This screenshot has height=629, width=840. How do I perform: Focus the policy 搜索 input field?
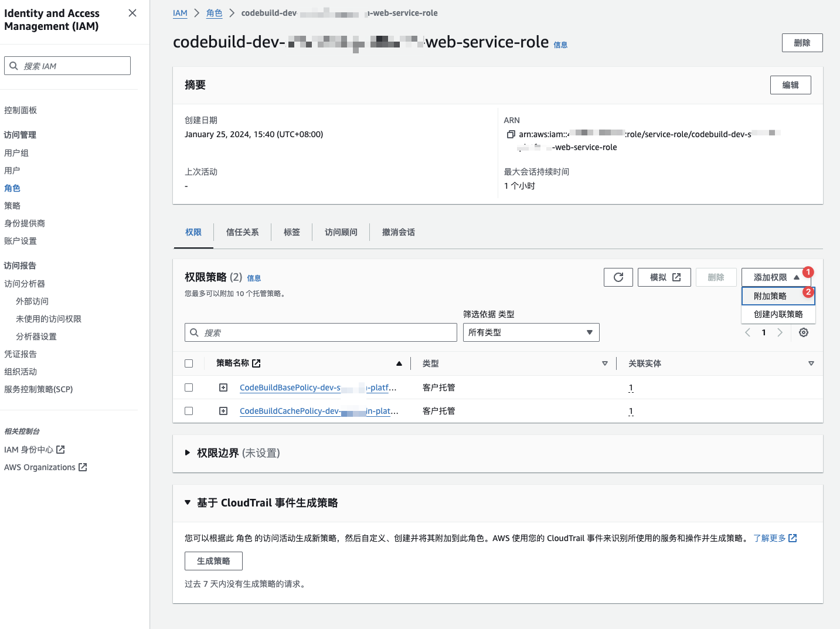click(321, 332)
